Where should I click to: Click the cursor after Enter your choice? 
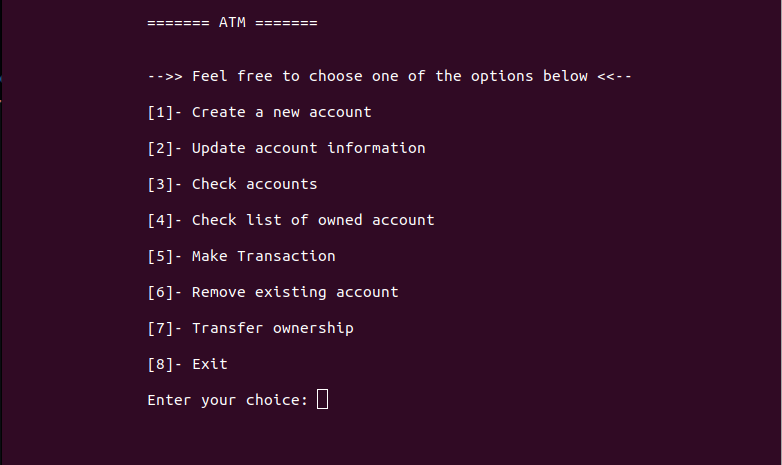(323, 399)
